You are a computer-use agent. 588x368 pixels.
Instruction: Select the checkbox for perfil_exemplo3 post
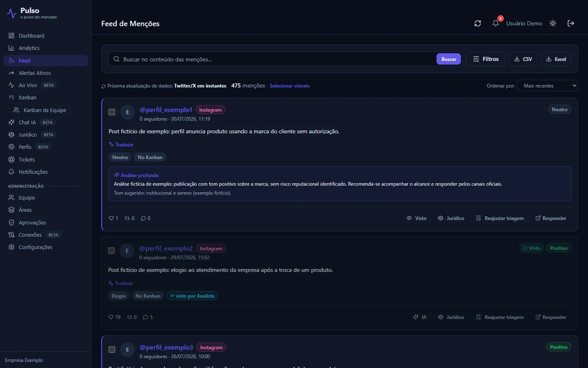112,350
